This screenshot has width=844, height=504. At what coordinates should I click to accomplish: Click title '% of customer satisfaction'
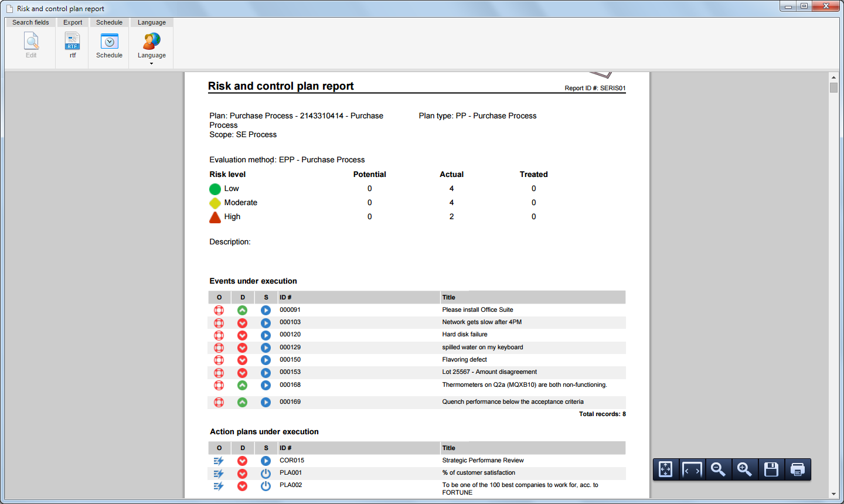[x=479, y=473]
